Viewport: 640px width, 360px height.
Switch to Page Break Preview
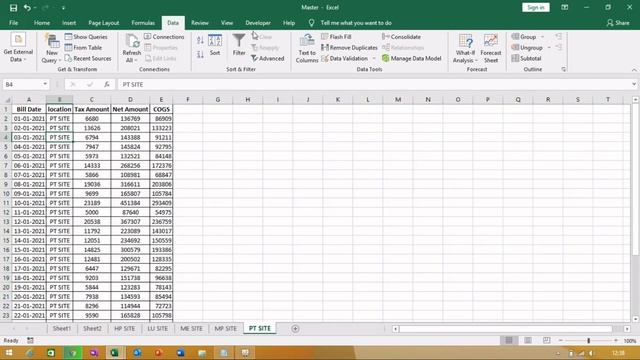(x=547, y=340)
